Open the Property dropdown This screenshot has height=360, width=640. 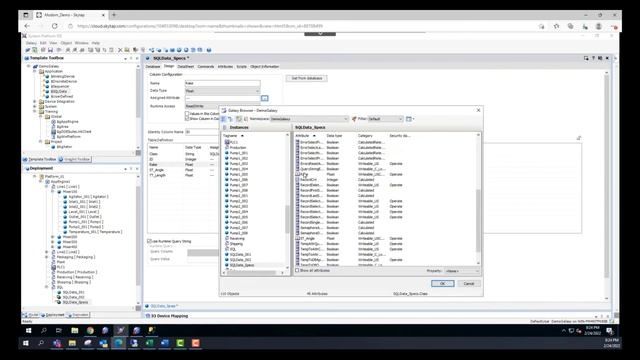coord(462,271)
